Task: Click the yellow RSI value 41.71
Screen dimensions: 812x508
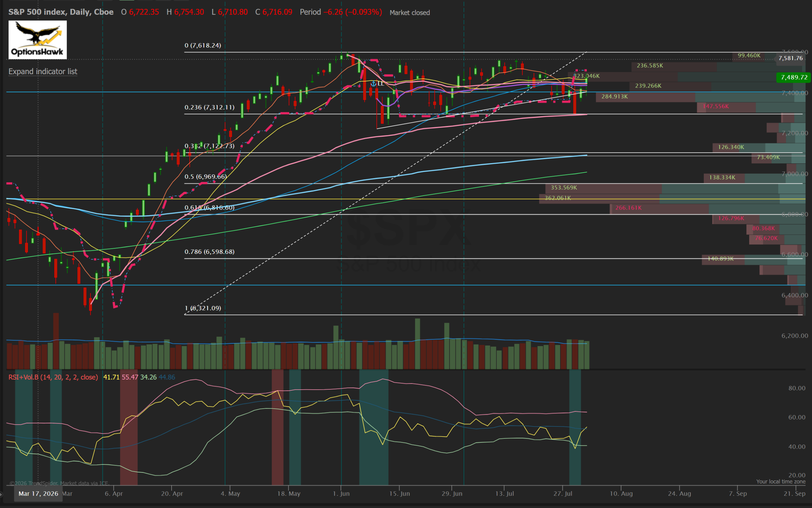Action: coord(111,377)
